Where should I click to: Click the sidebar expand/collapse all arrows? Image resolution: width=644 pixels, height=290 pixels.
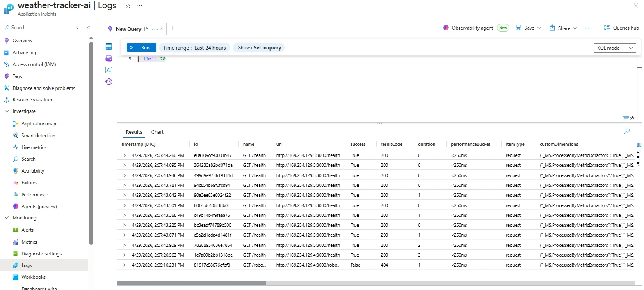pos(77,28)
